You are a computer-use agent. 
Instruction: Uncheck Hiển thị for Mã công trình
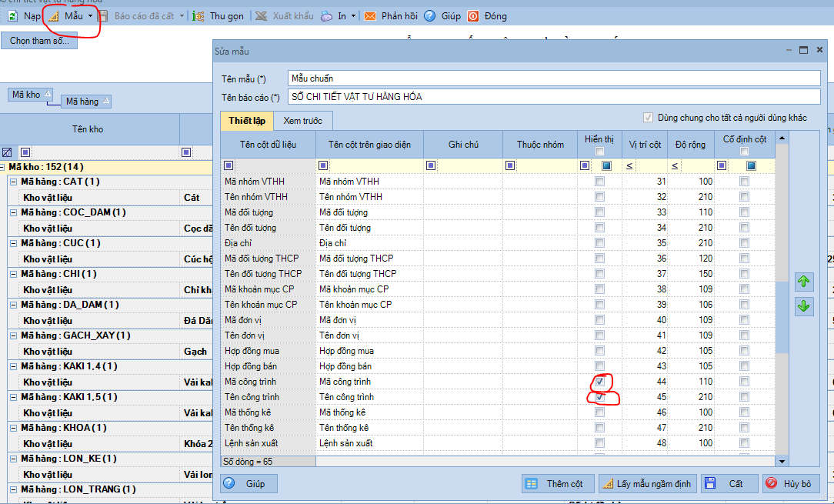point(600,382)
